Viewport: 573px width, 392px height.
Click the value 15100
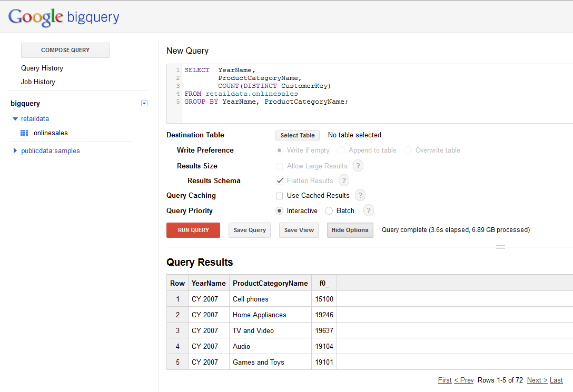[x=324, y=299]
